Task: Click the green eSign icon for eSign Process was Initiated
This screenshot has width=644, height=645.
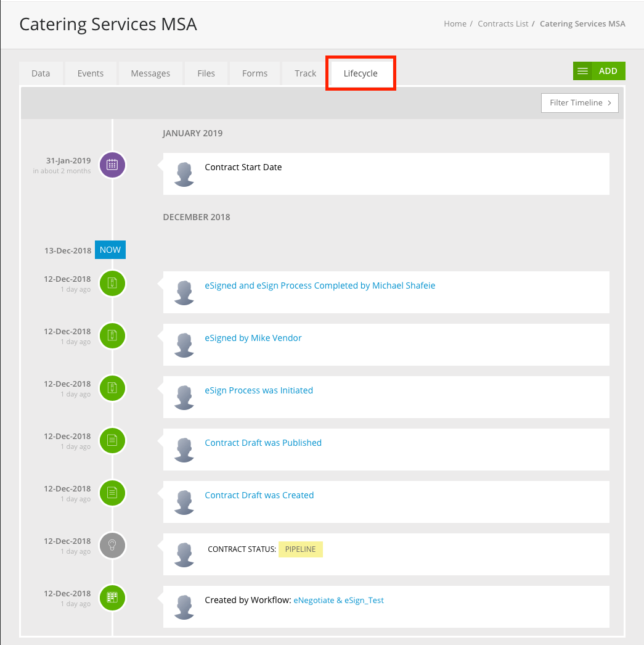Action: [112, 388]
